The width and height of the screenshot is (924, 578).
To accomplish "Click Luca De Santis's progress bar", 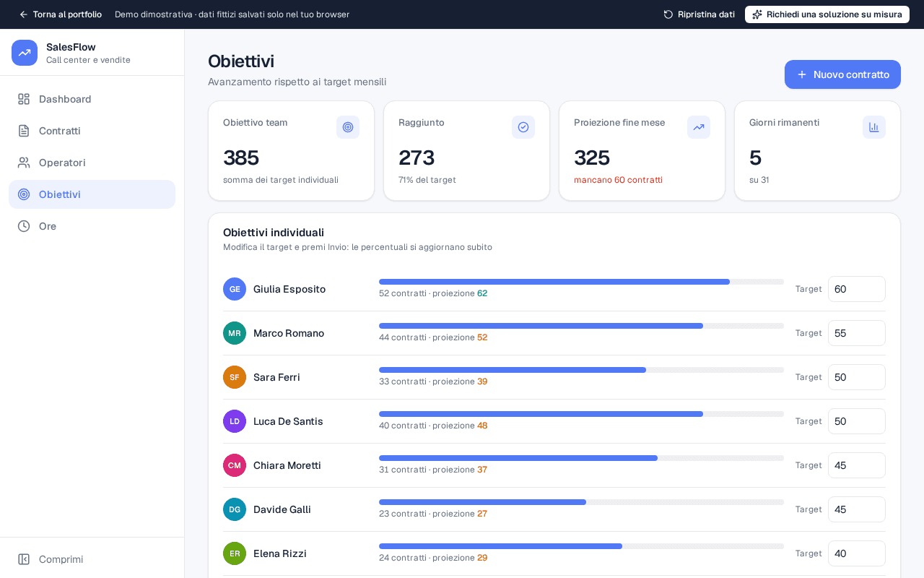I will click(x=581, y=414).
